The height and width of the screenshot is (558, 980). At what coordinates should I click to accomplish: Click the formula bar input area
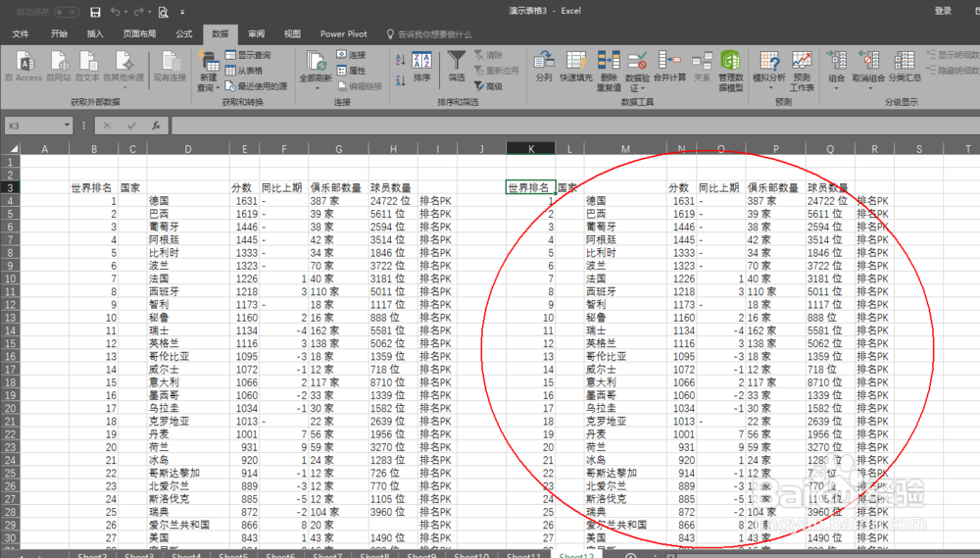click(x=575, y=126)
